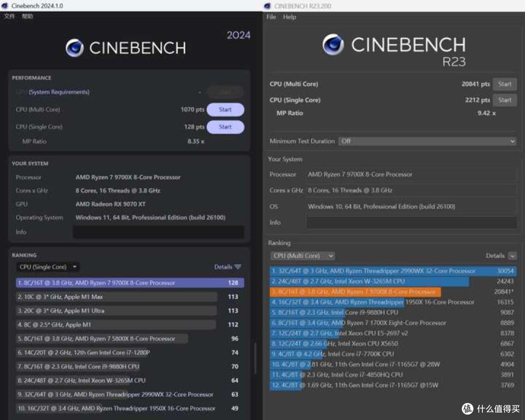
Task: Click the 1070 pts multi core score
Action: (192, 109)
